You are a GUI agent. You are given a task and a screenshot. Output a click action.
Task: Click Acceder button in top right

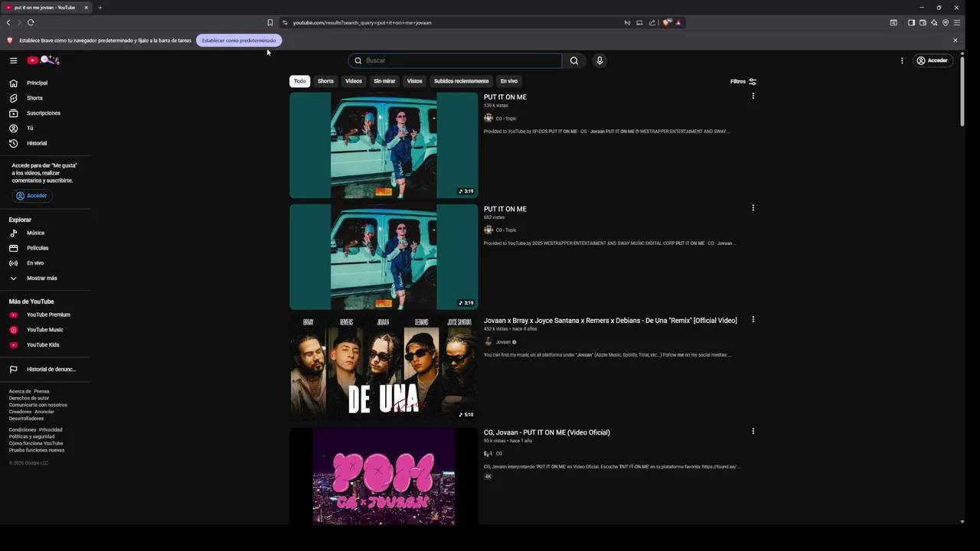pos(932,60)
